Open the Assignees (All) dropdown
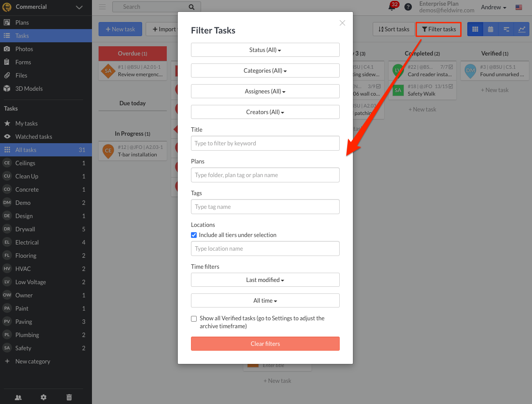Viewport: 532px width, 404px height. click(265, 91)
